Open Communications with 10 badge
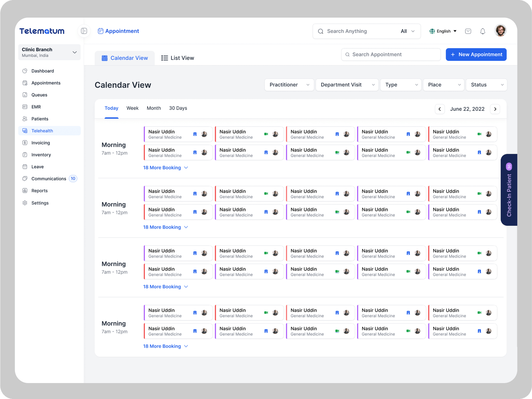Screen dimensions: 532x399 click(49, 179)
